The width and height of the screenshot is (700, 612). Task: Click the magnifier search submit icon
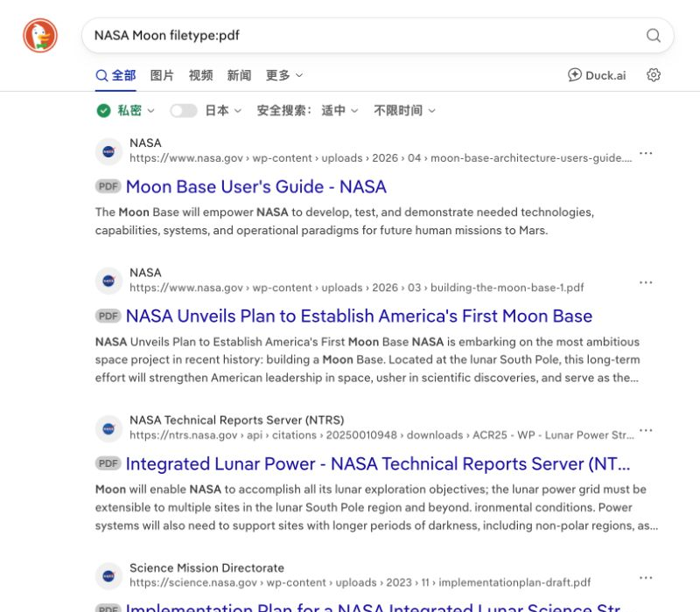[653, 35]
